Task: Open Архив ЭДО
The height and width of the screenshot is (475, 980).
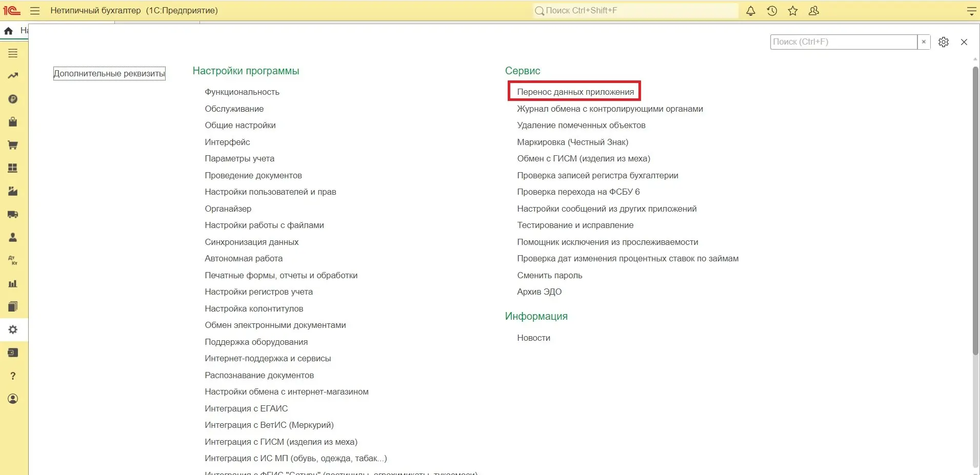Action: [539, 292]
